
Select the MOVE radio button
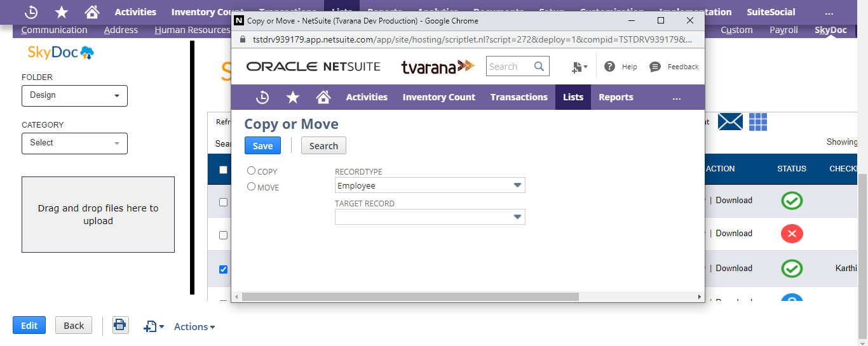pyautogui.click(x=251, y=187)
